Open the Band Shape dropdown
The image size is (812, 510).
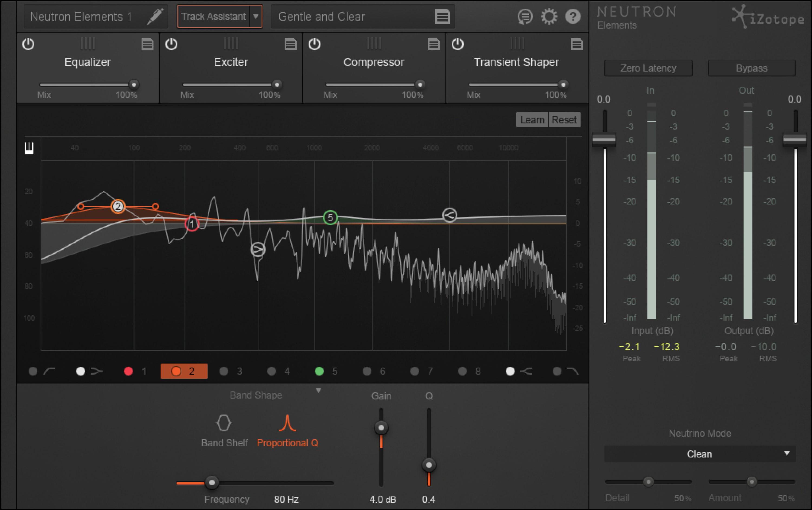pos(319,391)
